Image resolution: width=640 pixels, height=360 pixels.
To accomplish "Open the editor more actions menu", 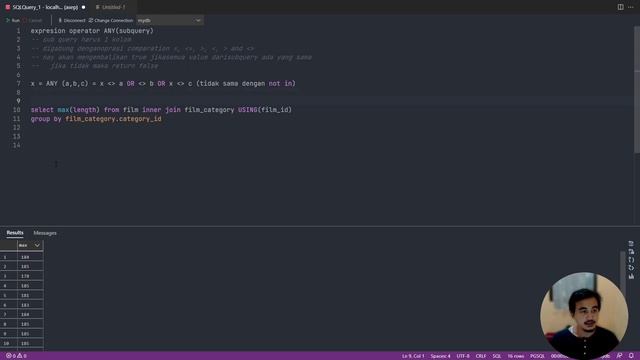I will (x=631, y=7).
